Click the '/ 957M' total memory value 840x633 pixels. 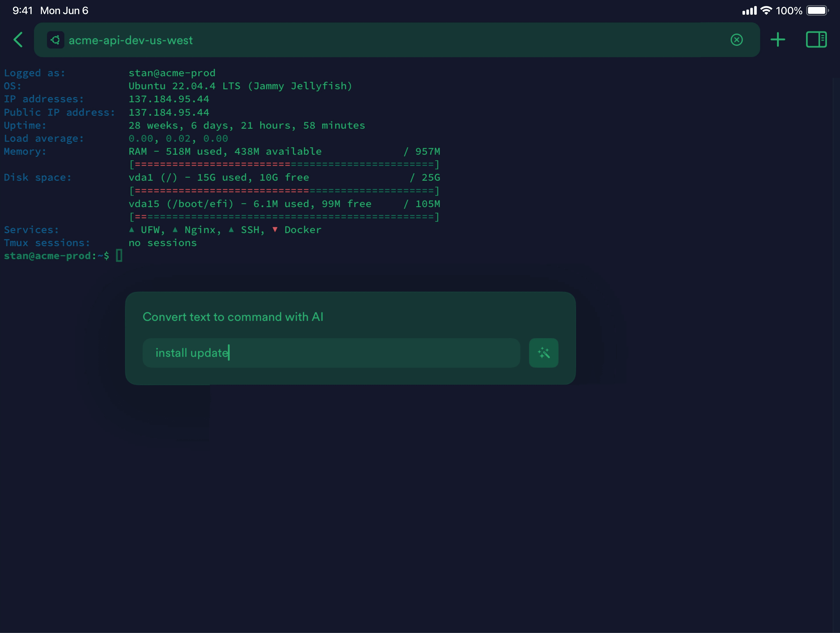click(x=422, y=151)
